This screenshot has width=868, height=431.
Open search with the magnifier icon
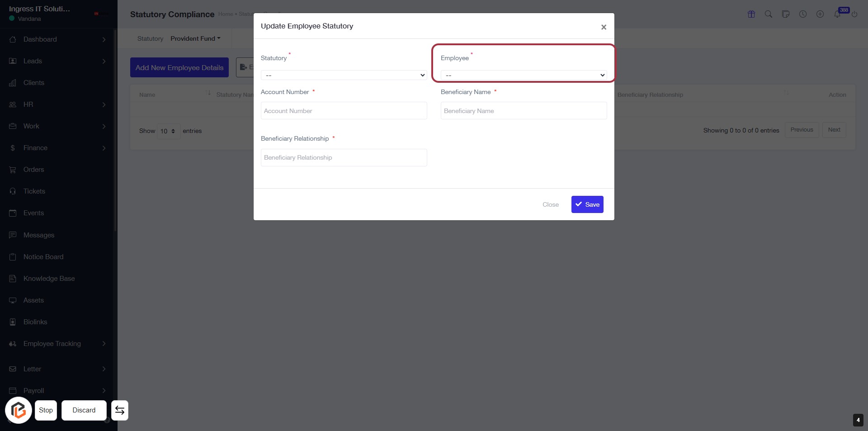769,14
